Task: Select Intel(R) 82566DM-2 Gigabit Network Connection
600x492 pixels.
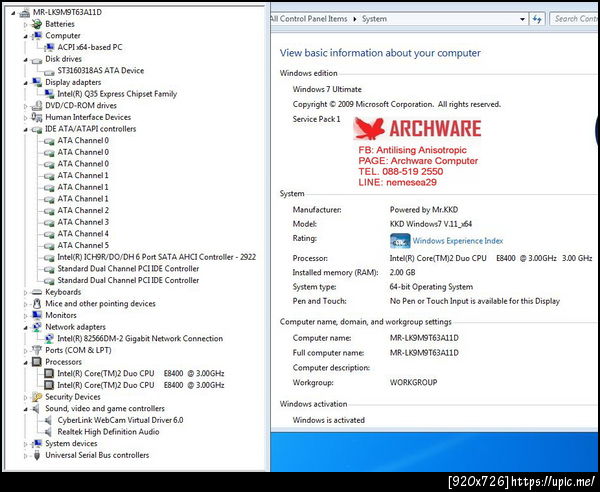Action: (140, 339)
